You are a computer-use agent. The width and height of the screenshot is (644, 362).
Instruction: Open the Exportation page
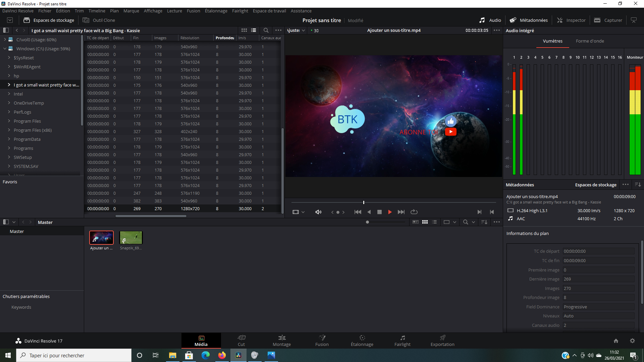442,341
